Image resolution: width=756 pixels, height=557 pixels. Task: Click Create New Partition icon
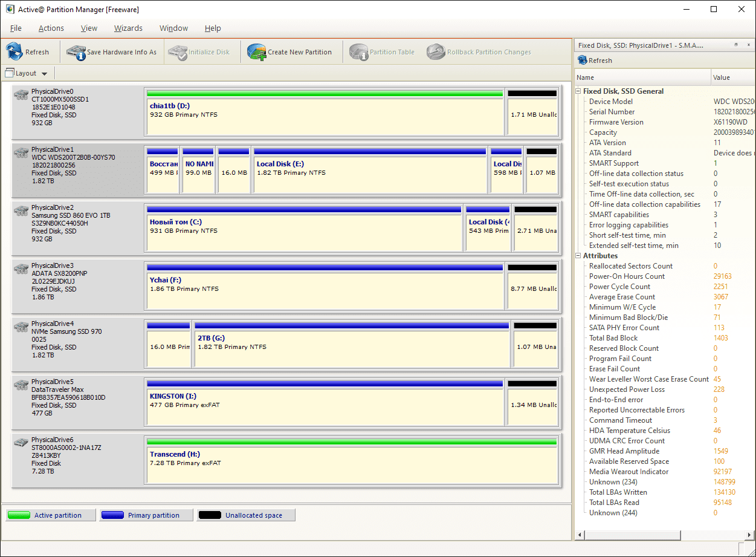click(257, 52)
